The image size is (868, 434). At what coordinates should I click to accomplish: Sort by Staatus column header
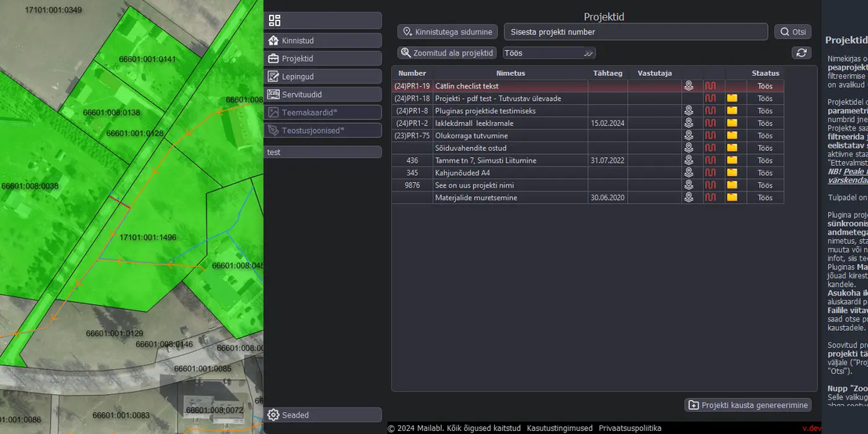(x=766, y=73)
